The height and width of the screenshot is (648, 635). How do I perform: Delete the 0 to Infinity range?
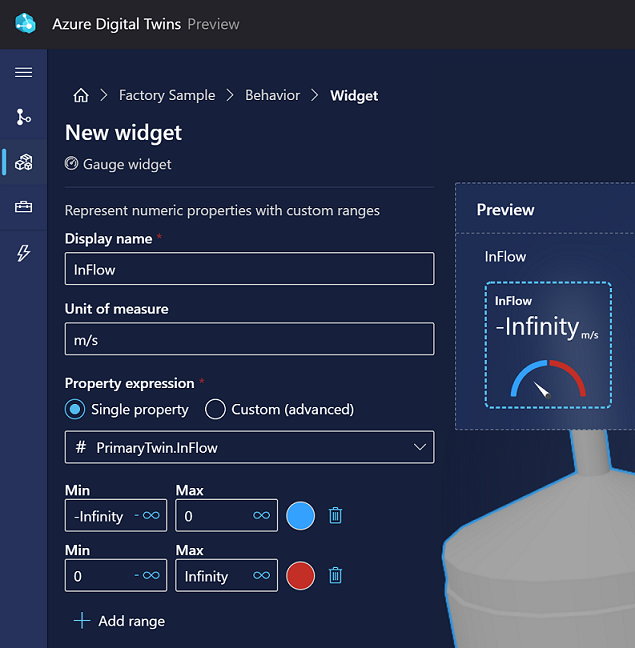click(x=335, y=575)
